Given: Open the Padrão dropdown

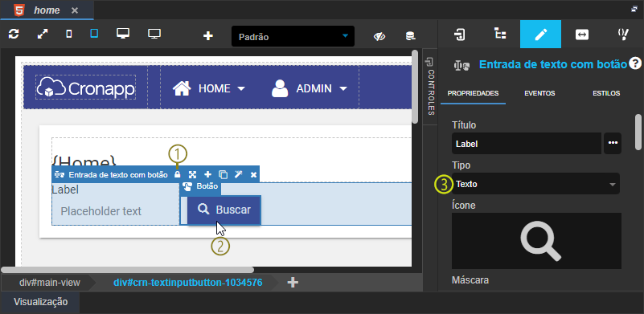Looking at the screenshot, I should coord(293,36).
